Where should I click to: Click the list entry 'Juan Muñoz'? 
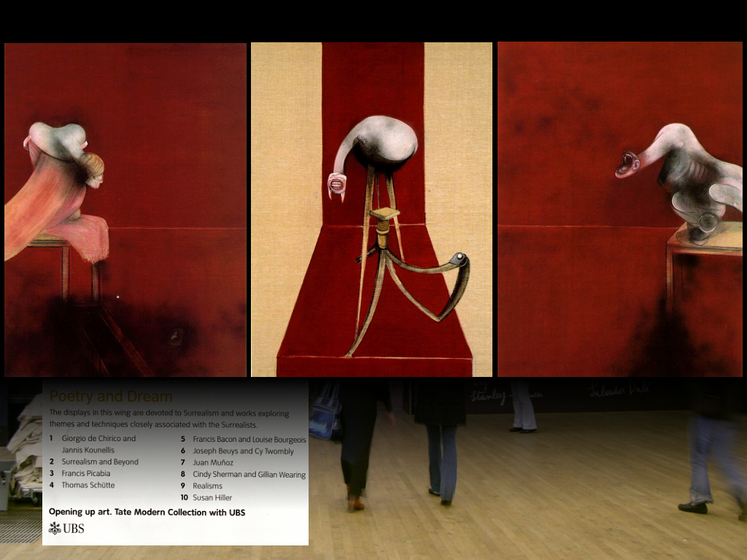(x=213, y=462)
